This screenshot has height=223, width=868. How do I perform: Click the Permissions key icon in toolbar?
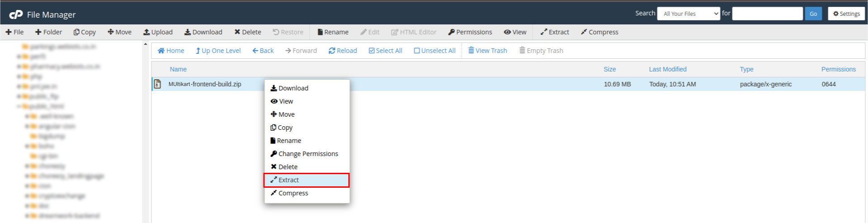click(x=451, y=32)
